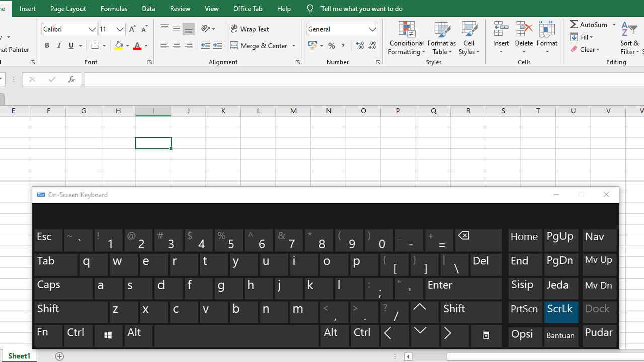The height and width of the screenshot is (362, 644).
Task: Apply Accounting Number Format
Action: (313, 46)
